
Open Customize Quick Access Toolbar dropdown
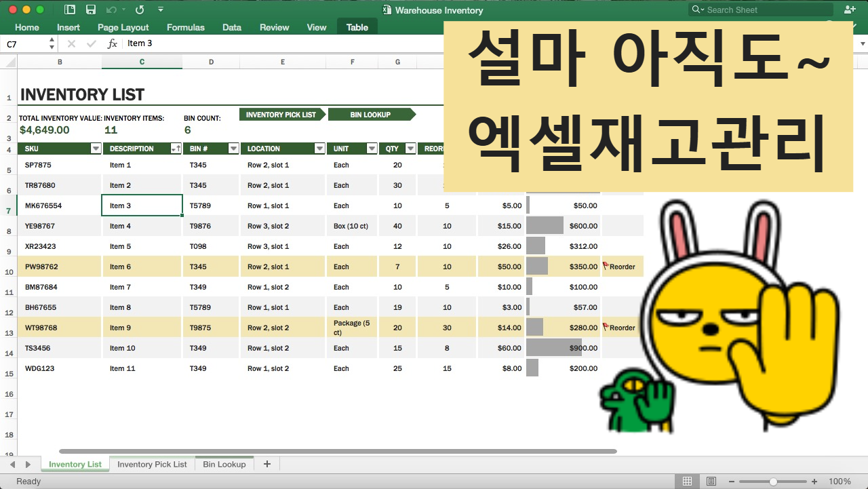161,9
